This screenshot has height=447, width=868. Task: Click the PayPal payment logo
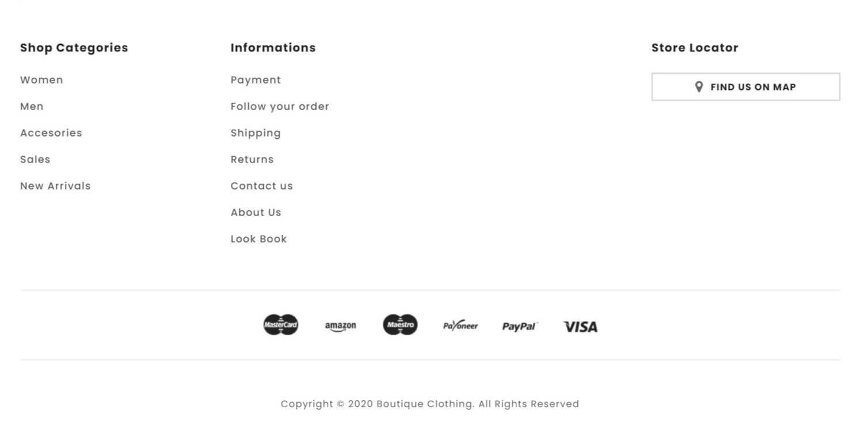519,327
